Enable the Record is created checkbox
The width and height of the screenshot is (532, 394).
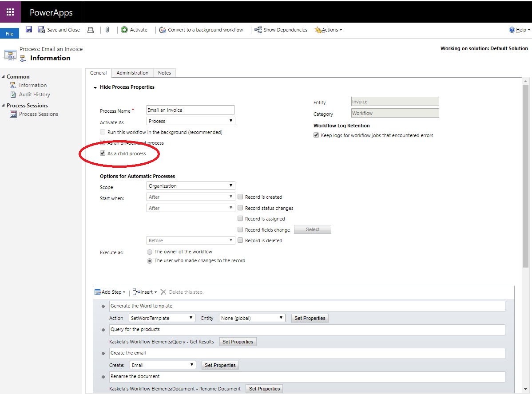point(240,197)
